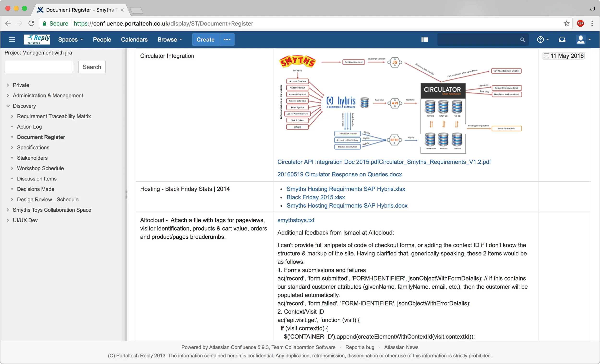Expand Design Review - Schedule node
600x364 pixels.
tap(12, 199)
